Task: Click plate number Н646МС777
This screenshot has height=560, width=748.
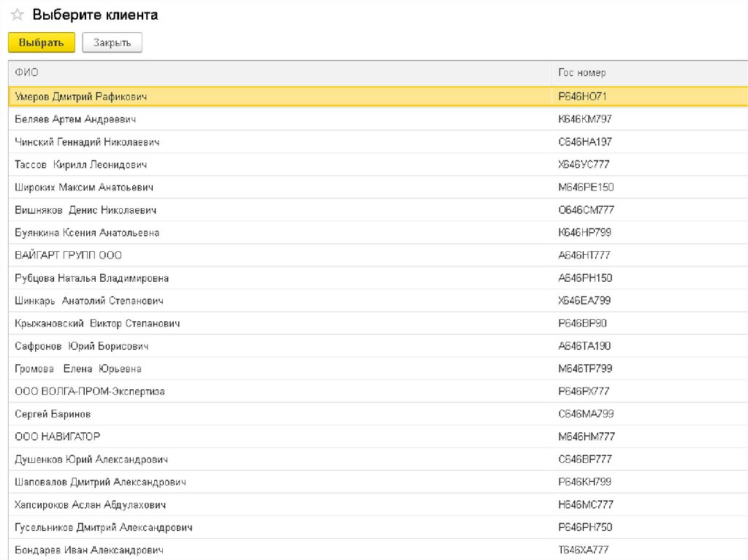Action: (585, 505)
